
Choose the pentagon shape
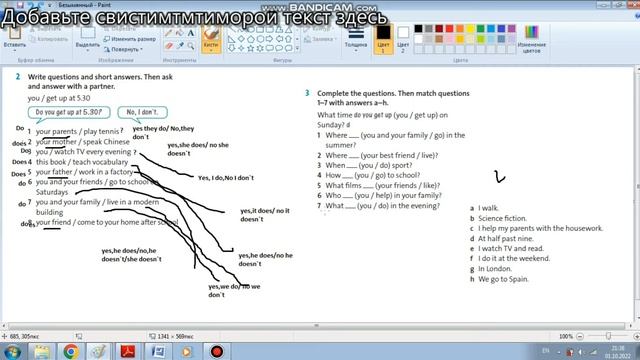coord(251,39)
